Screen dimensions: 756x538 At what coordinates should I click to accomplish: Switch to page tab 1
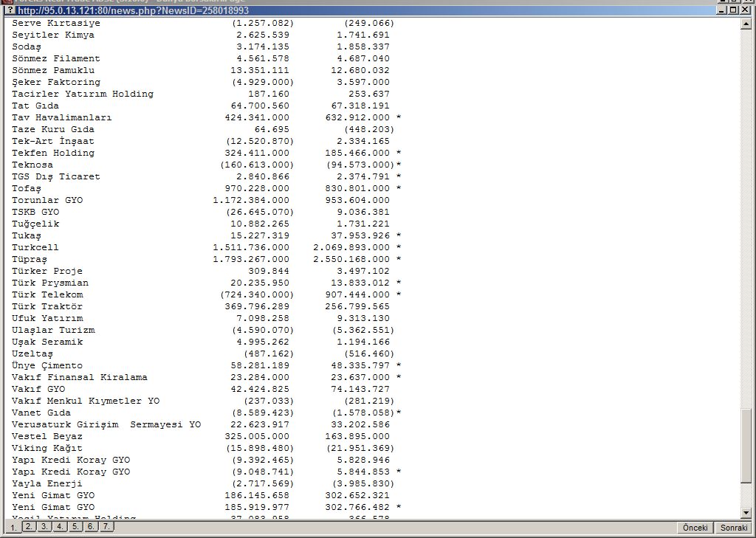[13, 528]
